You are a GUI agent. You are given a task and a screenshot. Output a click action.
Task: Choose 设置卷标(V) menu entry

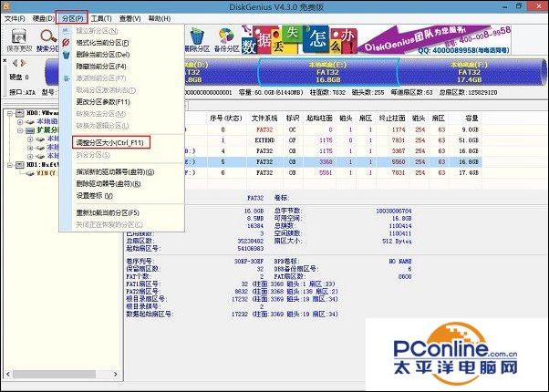coord(95,196)
